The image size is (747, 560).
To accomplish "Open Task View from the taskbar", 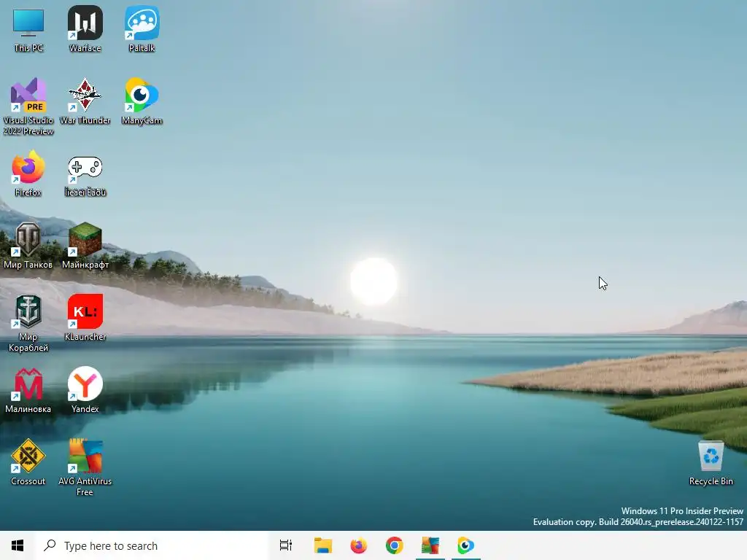I will pos(286,545).
